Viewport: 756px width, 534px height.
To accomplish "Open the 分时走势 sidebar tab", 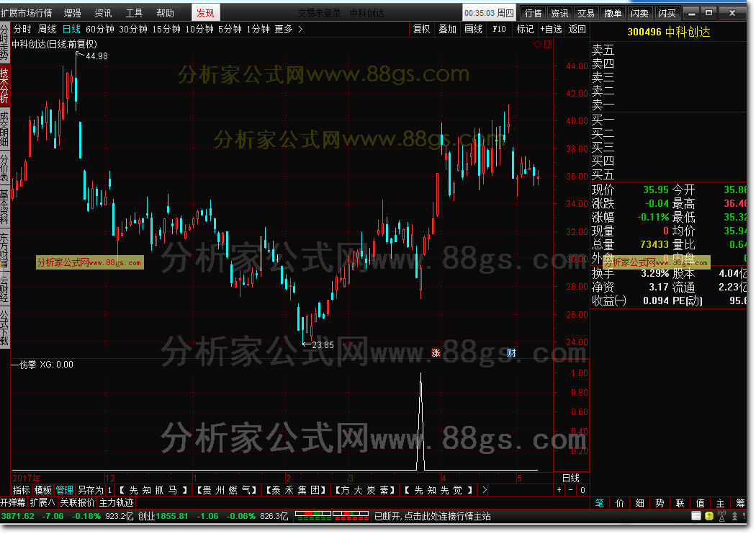I will [4, 43].
